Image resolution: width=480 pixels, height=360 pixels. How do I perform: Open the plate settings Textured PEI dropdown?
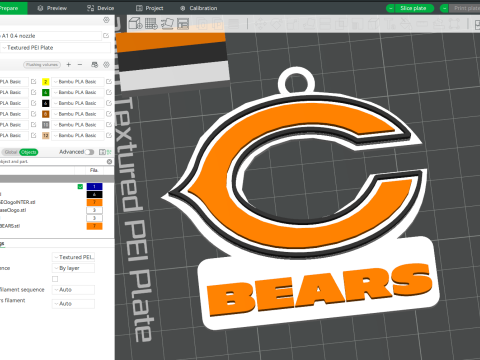(x=73, y=257)
